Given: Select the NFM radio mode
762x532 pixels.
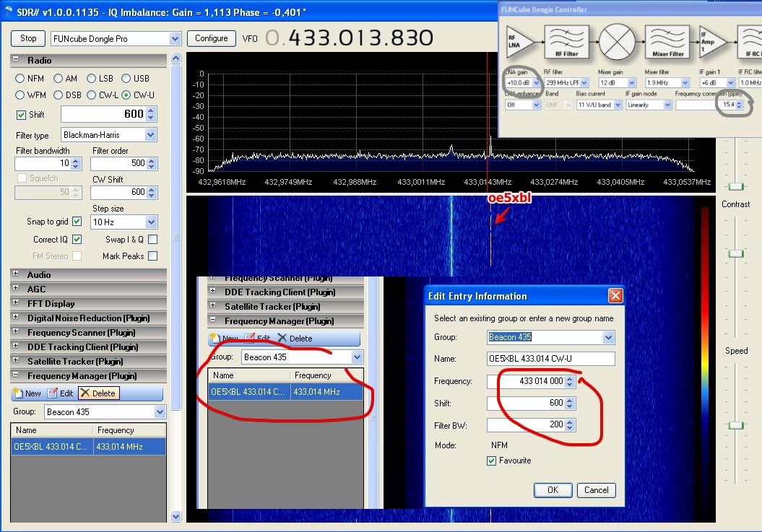Looking at the screenshot, I should [20, 78].
